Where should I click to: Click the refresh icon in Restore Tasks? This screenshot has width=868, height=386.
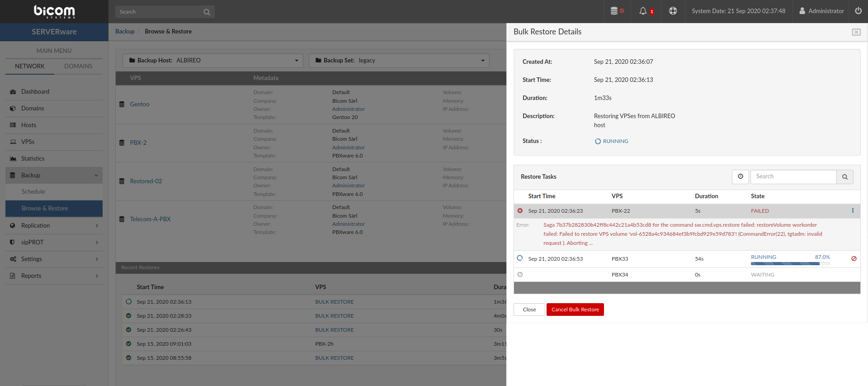(x=741, y=176)
